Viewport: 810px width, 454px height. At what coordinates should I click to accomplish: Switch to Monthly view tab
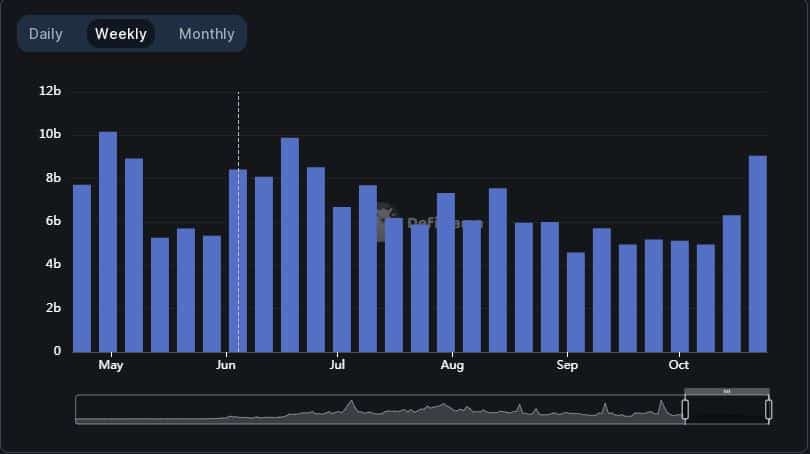click(207, 34)
